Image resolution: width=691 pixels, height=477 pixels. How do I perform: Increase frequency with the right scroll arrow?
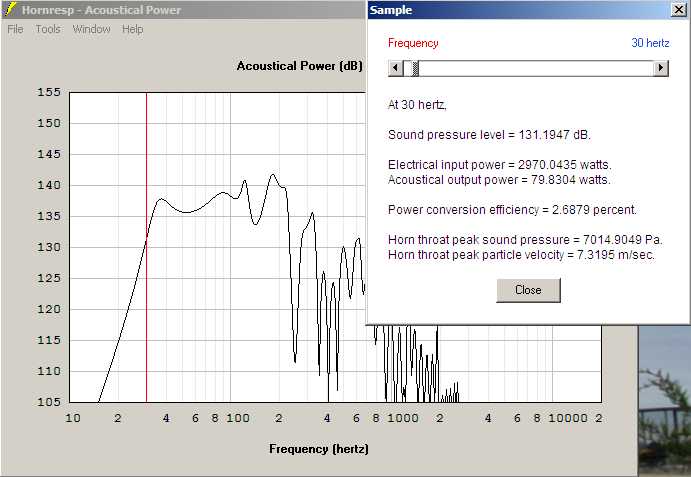point(661,68)
